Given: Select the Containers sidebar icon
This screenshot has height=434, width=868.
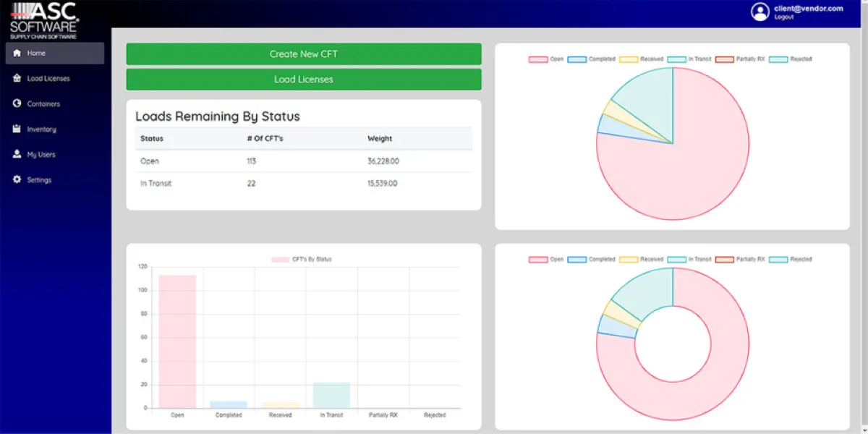Looking at the screenshot, I should click(x=17, y=103).
